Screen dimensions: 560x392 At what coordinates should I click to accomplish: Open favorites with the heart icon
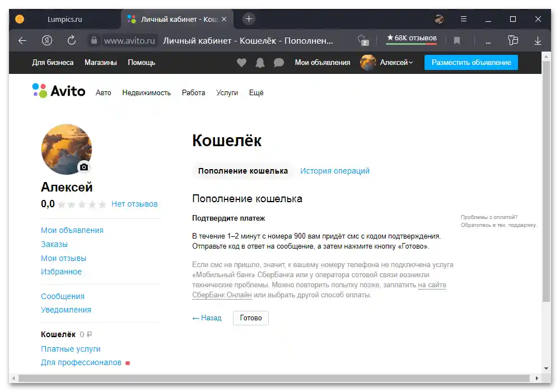(241, 63)
